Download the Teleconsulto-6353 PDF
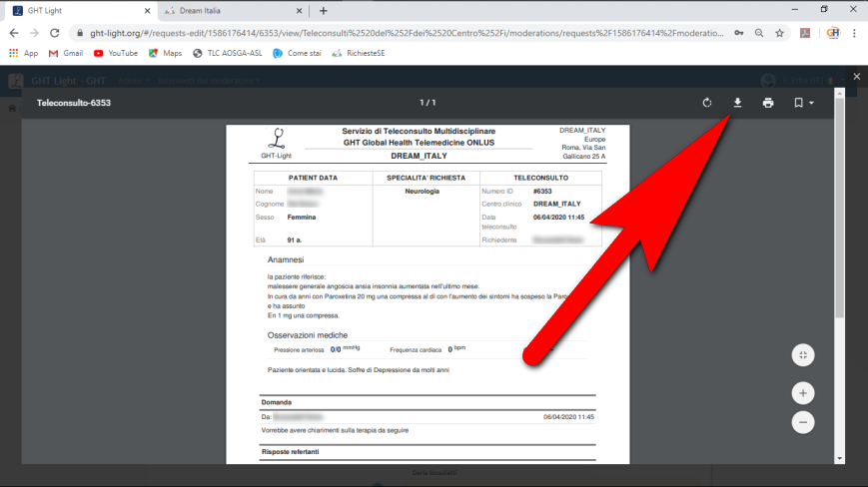This screenshot has width=868, height=487. click(737, 103)
